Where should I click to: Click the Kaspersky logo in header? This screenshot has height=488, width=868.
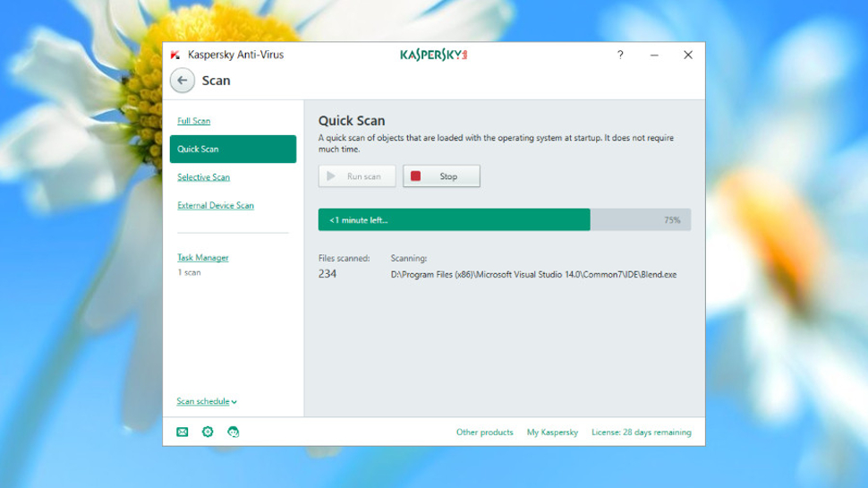coord(433,55)
